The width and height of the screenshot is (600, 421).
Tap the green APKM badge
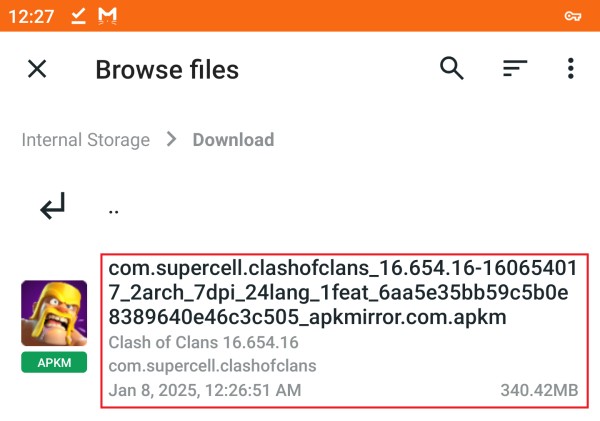(x=54, y=362)
